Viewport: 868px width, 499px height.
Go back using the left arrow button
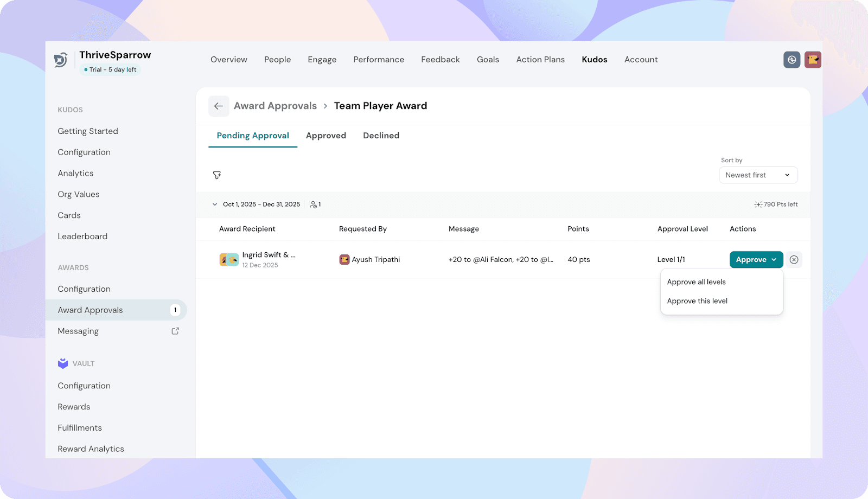(x=219, y=106)
